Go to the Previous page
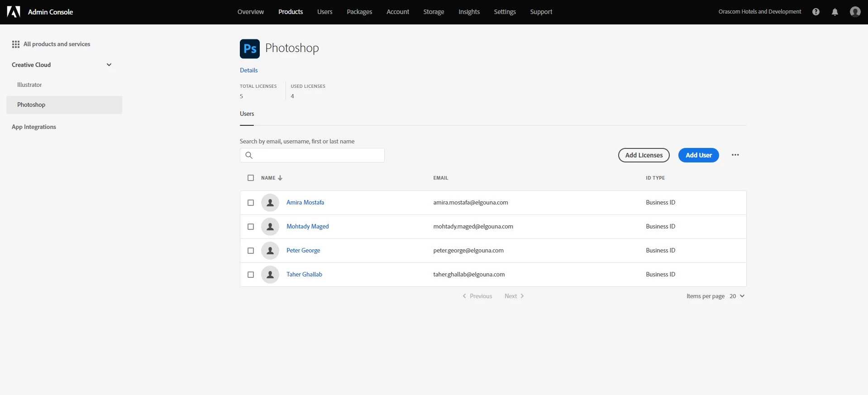Image resolution: width=868 pixels, height=395 pixels. [477, 296]
